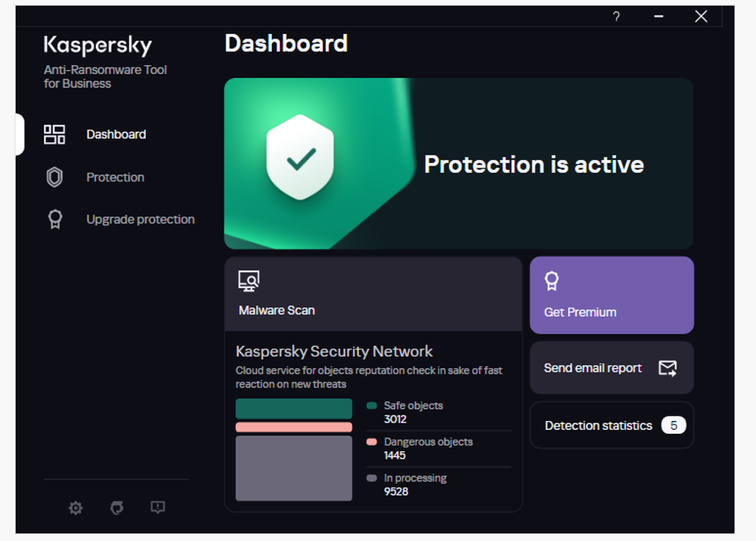Click the Protection is active banner text
The width and height of the screenshot is (756, 541).
pyautogui.click(x=534, y=164)
